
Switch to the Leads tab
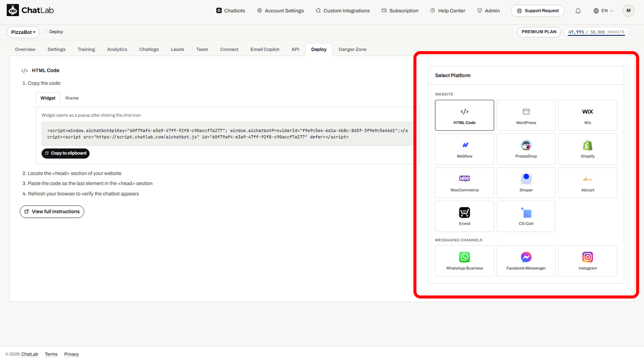[178, 49]
